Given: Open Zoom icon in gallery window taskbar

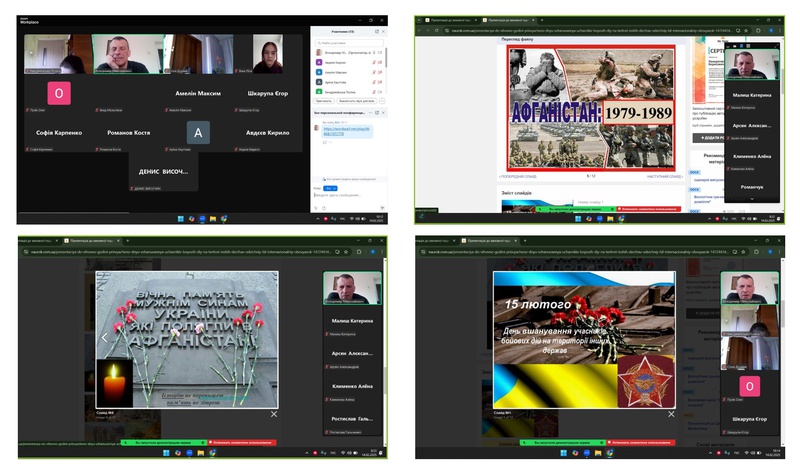Looking at the screenshot, I should click(x=202, y=218).
